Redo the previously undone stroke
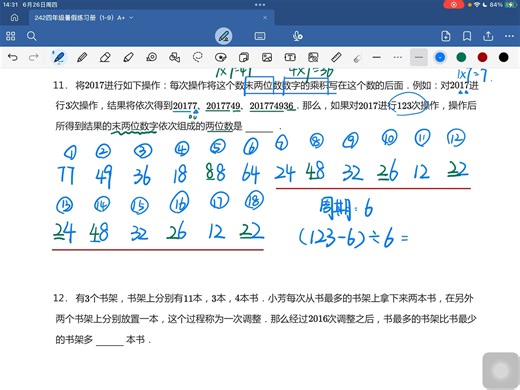Viewport: 520px width, 390px height. (33, 57)
